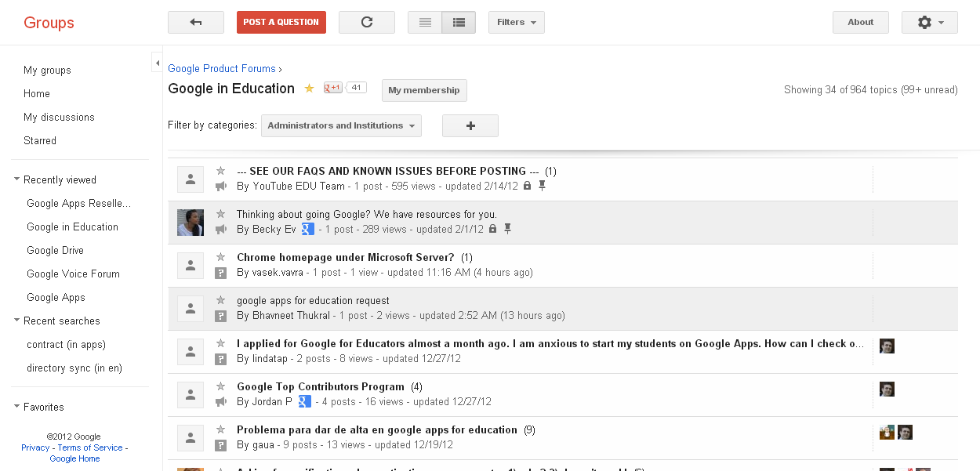This screenshot has height=471, width=980.
Task: Click pin icon on Becky Ev topic
Action: tap(507, 229)
